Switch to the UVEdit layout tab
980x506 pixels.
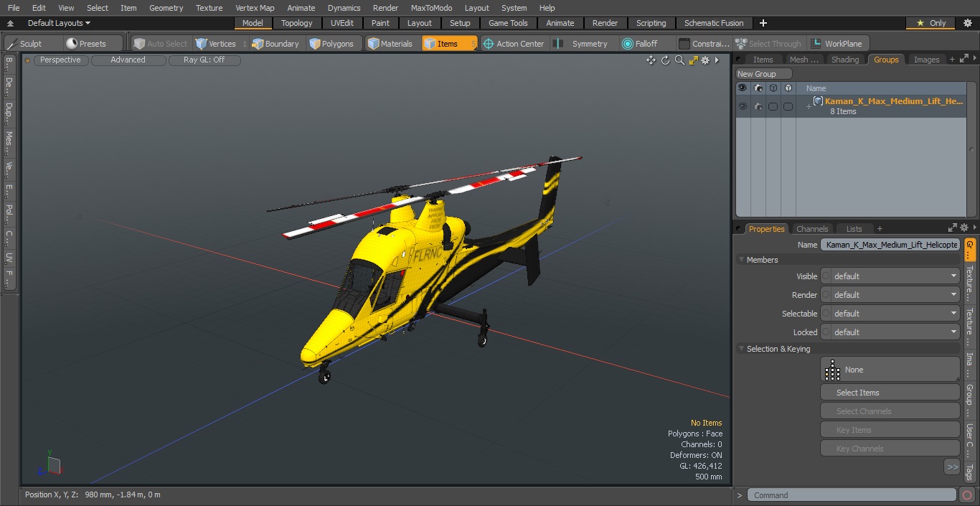[x=341, y=23]
